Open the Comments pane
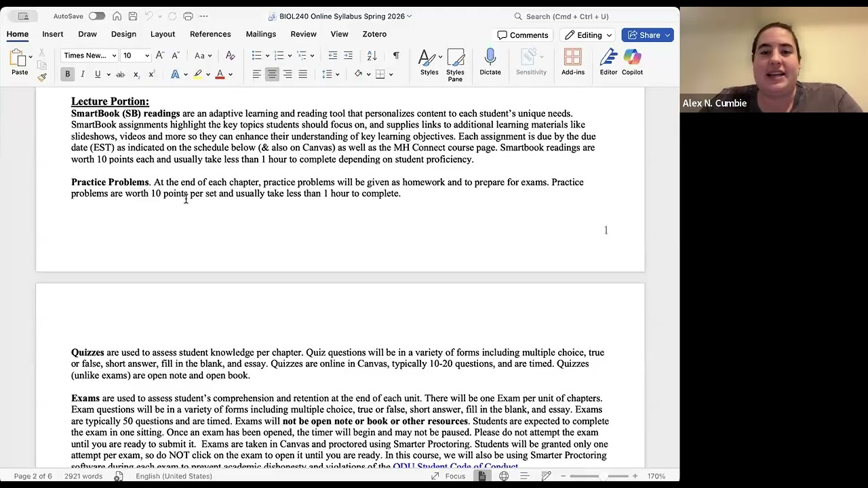Viewport: 868px width, 488px height. (523, 35)
